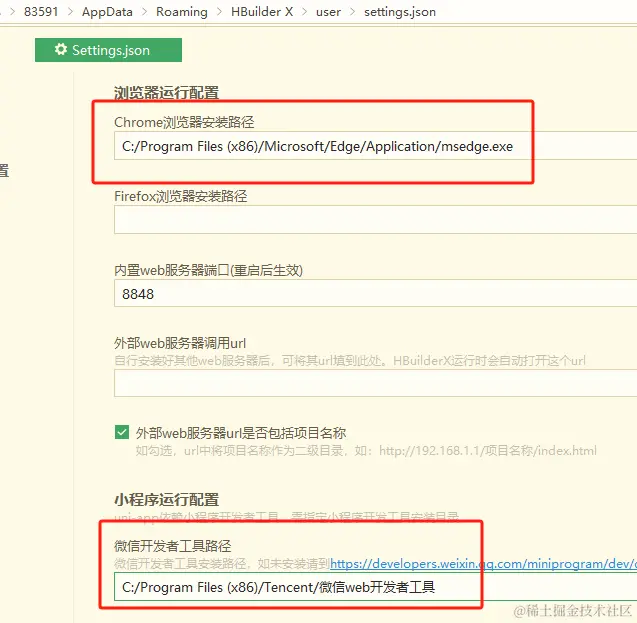Click HBuilder X in the breadcrumb path
This screenshot has width=637, height=623.
pos(262,12)
